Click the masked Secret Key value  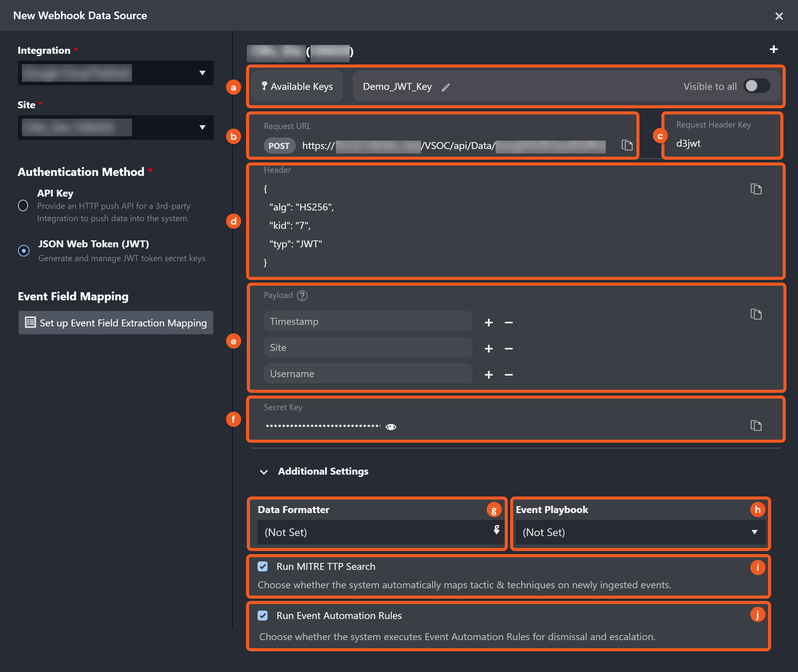[x=323, y=426]
